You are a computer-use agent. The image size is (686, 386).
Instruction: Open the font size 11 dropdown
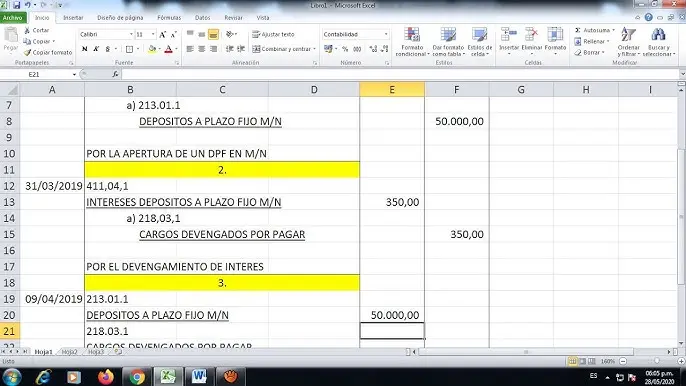153,34
